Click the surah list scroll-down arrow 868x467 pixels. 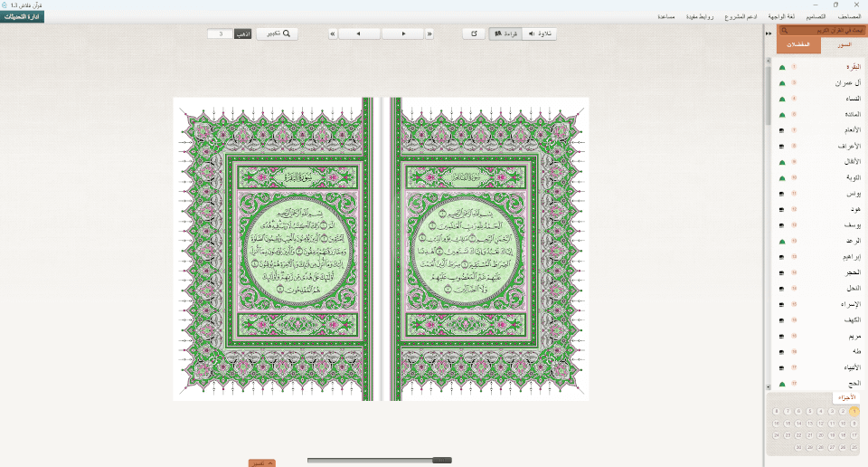[769, 386]
